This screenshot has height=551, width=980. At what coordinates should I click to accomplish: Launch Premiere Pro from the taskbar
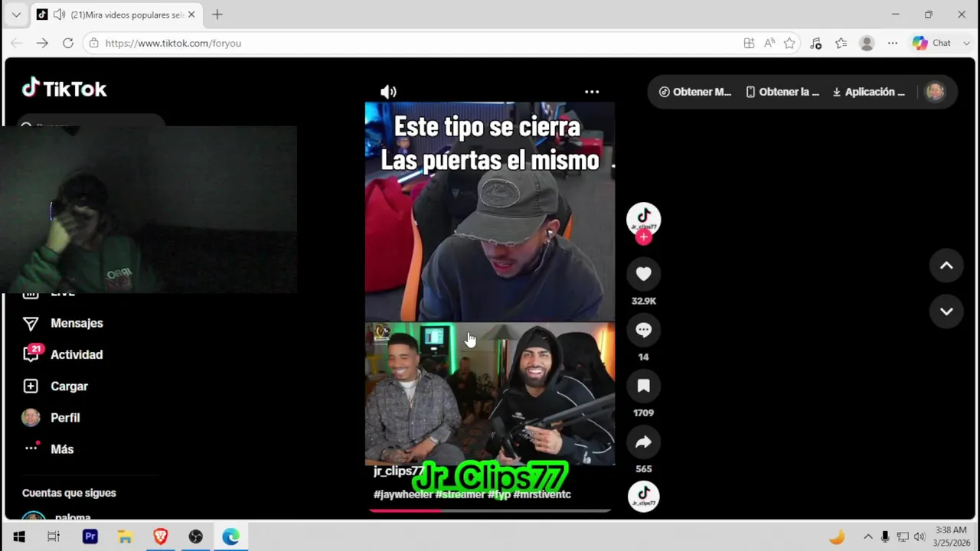tap(90, 537)
